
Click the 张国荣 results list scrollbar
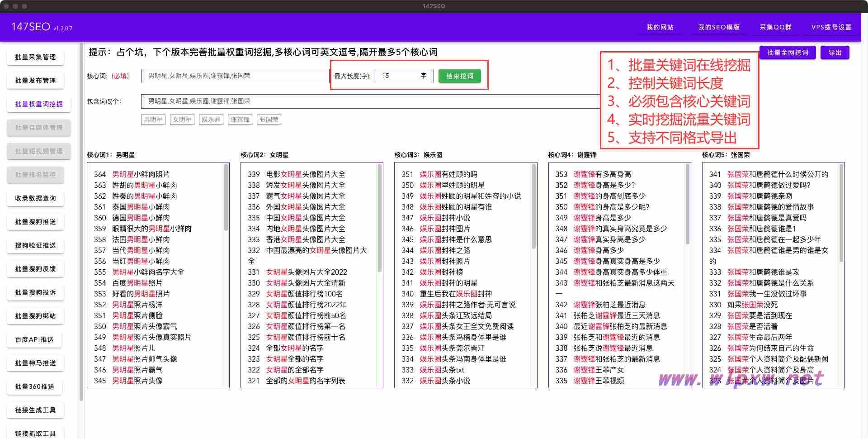[841, 213]
